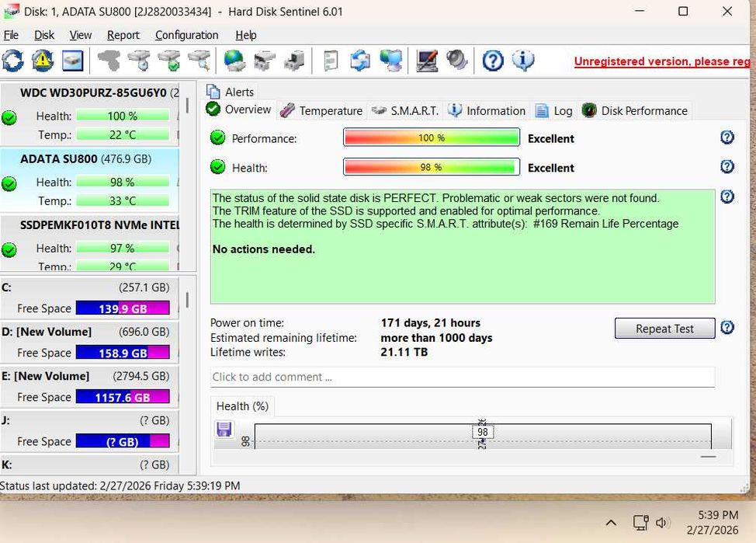
Task: Click the taskbar volume speaker icon
Action: (x=662, y=522)
